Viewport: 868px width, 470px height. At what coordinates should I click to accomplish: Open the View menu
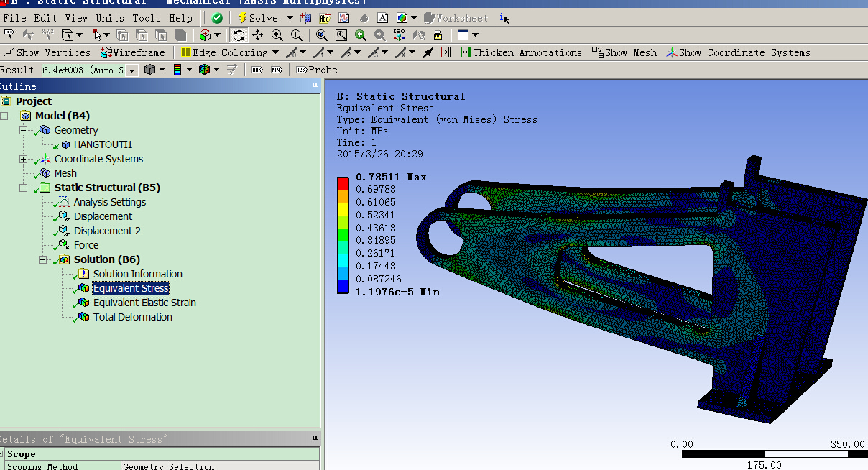coord(76,18)
